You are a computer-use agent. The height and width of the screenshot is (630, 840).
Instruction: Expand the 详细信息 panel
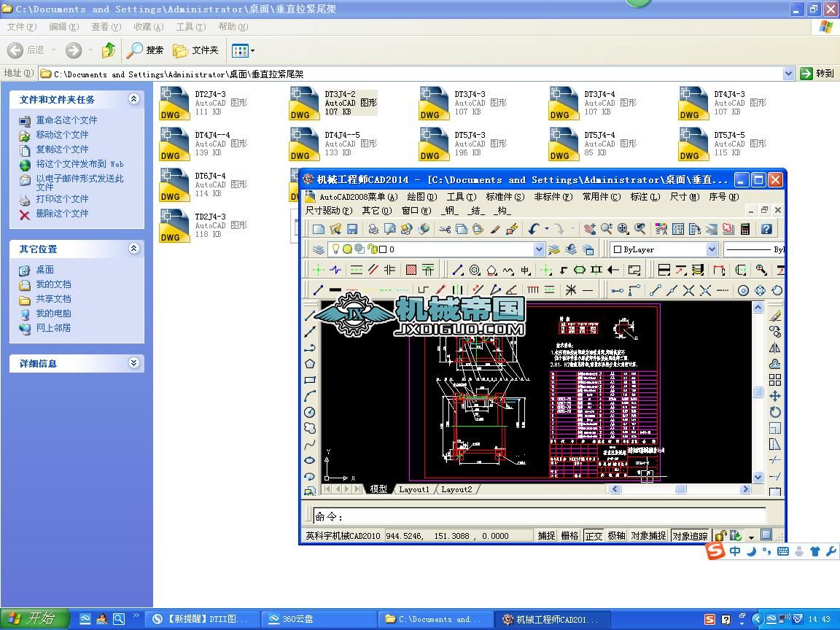pyautogui.click(x=134, y=363)
